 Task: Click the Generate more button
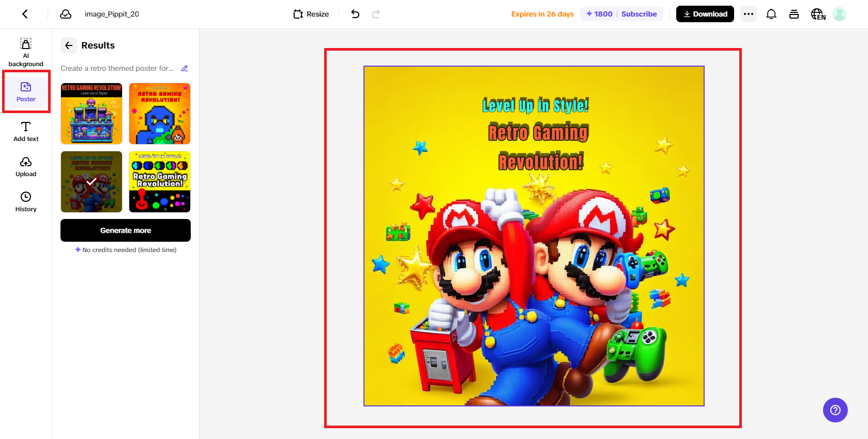pos(126,230)
